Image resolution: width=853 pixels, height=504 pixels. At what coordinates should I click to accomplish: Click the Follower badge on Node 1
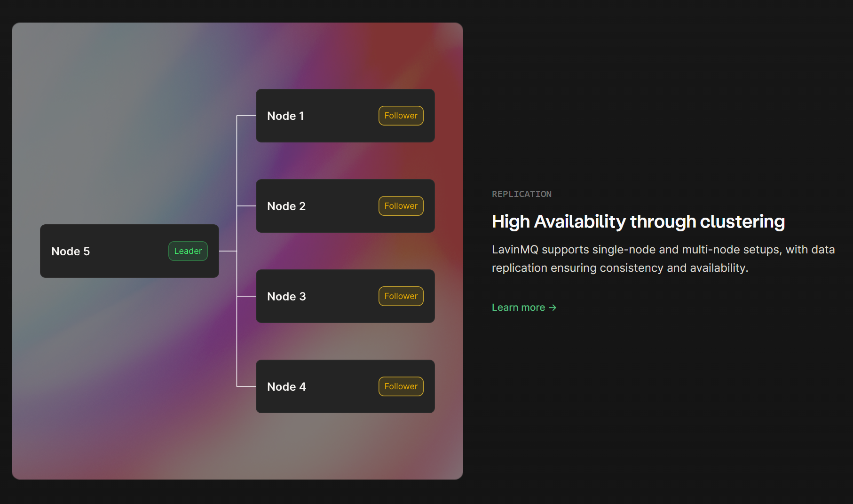click(401, 116)
